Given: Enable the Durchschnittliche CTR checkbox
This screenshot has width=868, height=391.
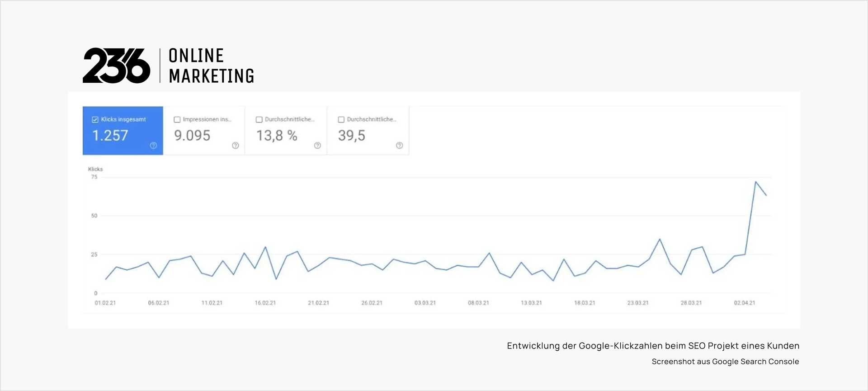Looking at the screenshot, I should [x=259, y=119].
